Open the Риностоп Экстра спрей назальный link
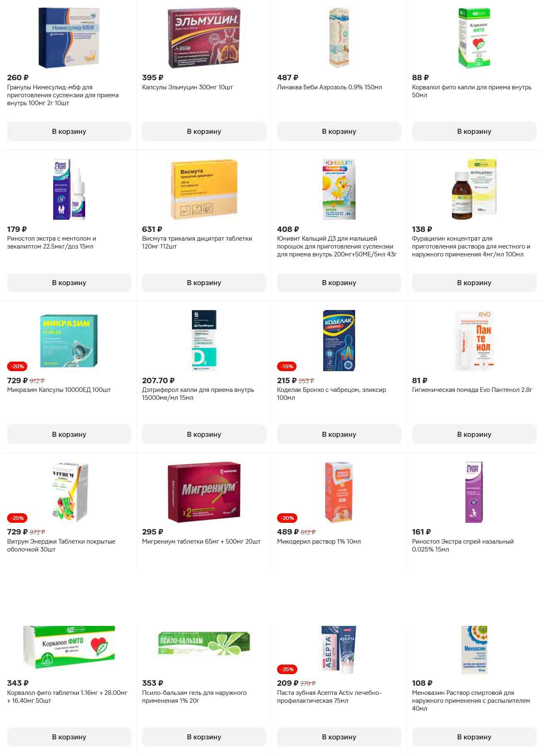The height and width of the screenshot is (756, 552). point(463,545)
